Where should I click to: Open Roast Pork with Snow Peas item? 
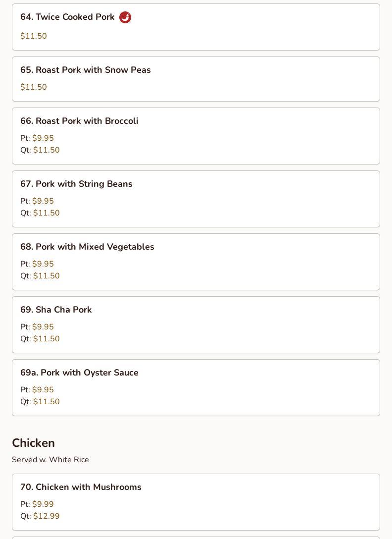coord(86,70)
